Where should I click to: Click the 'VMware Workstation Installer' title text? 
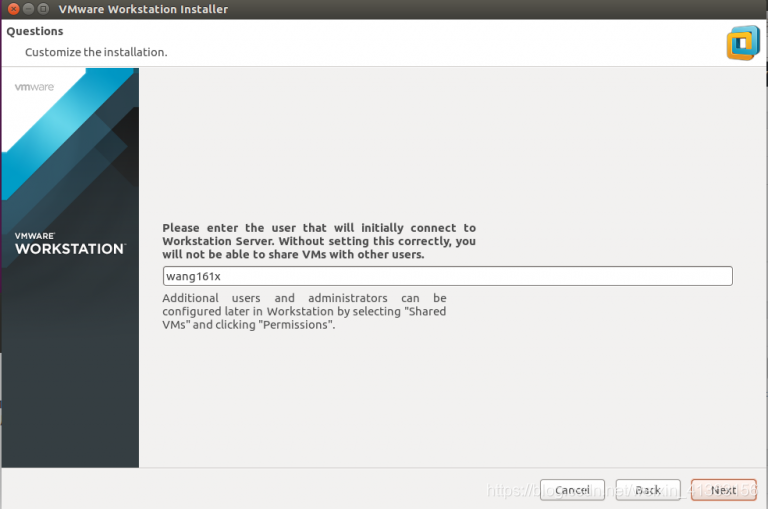[x=143, y=9]
